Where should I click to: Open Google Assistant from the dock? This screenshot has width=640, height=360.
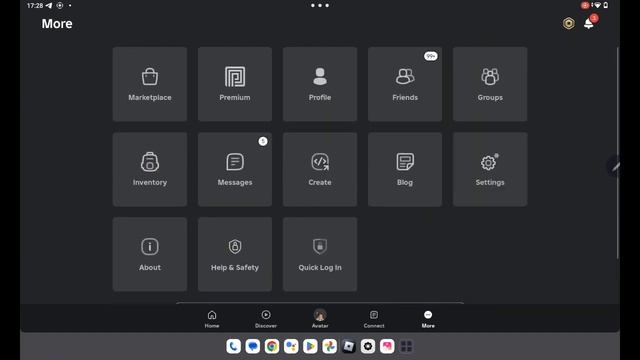coord(291,347)
